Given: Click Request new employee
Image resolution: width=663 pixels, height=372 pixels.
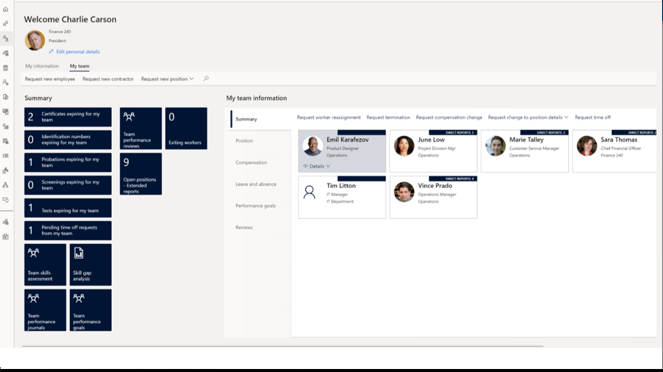Looking at the screenshot, I should coord(50,79).
